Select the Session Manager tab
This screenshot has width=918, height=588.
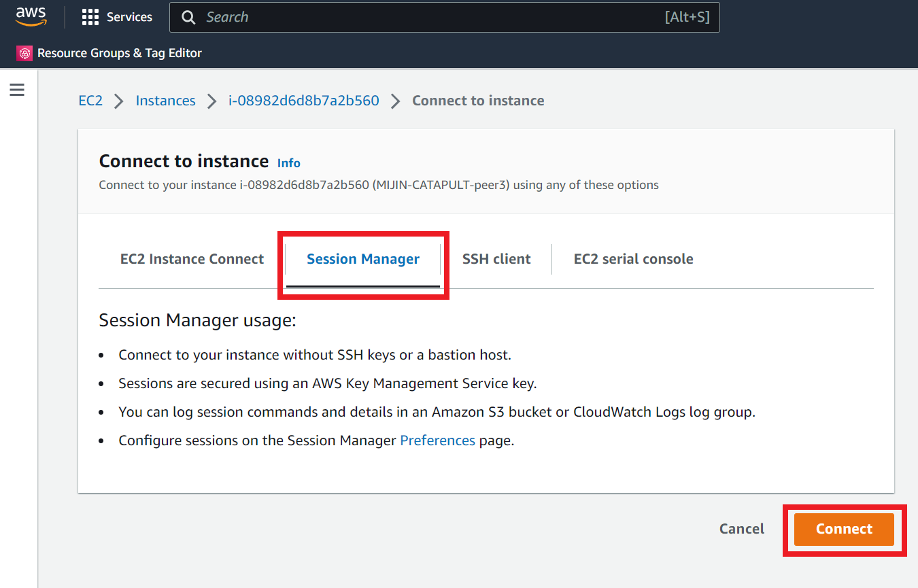coord(363,259)
